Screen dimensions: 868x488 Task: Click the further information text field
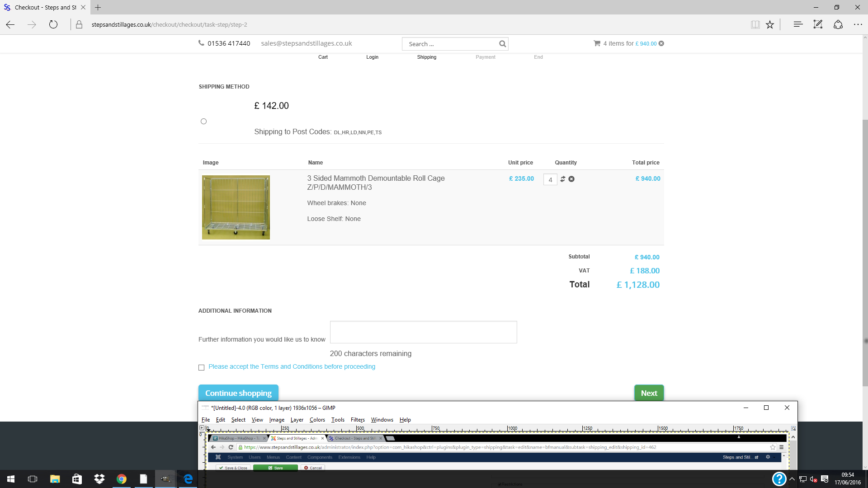coord(423,332)
